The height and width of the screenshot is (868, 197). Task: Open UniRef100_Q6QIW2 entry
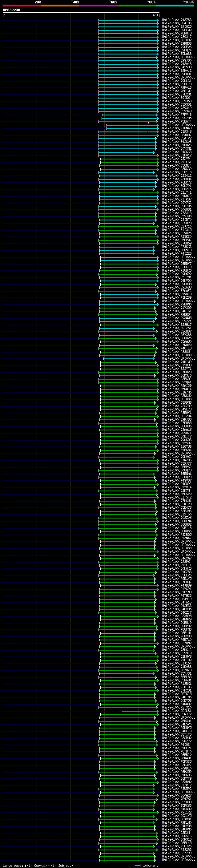[177, 91]
